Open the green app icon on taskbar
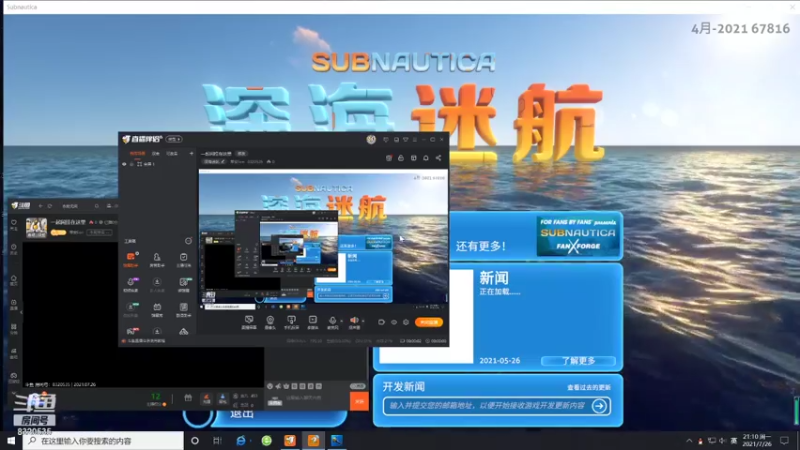This screenshot has height=450, width=800. point(266,440)
